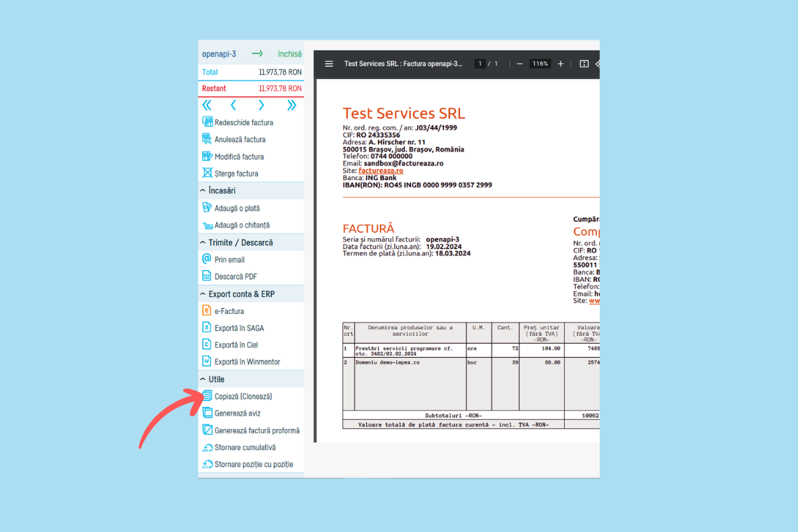Toggle fit-to-page in PDF toolbar

pyautogui.click(x=584, y=64)
